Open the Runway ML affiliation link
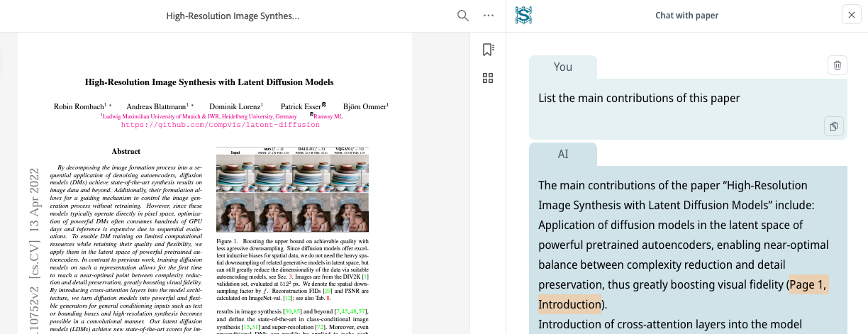Screen dimensions: 868x334 point(327,116)
